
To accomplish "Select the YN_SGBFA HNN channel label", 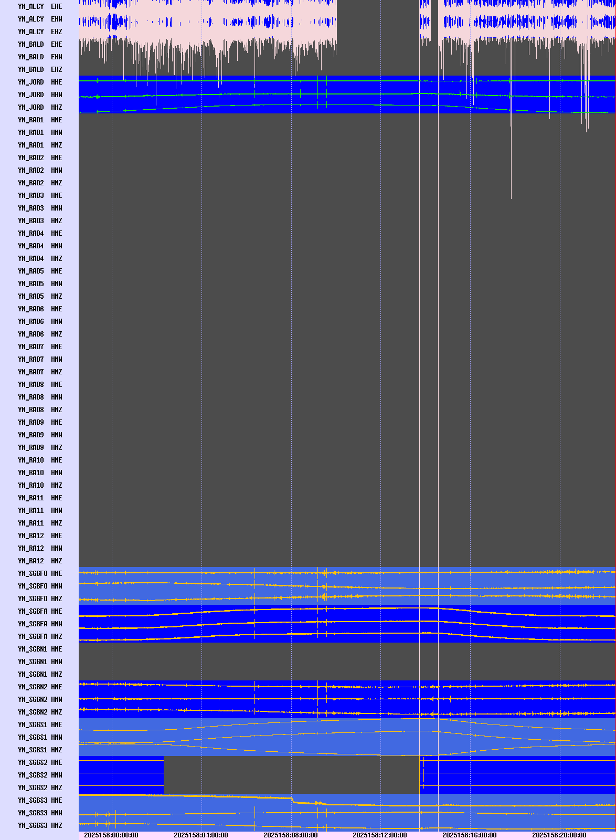I will coord(40,624).
